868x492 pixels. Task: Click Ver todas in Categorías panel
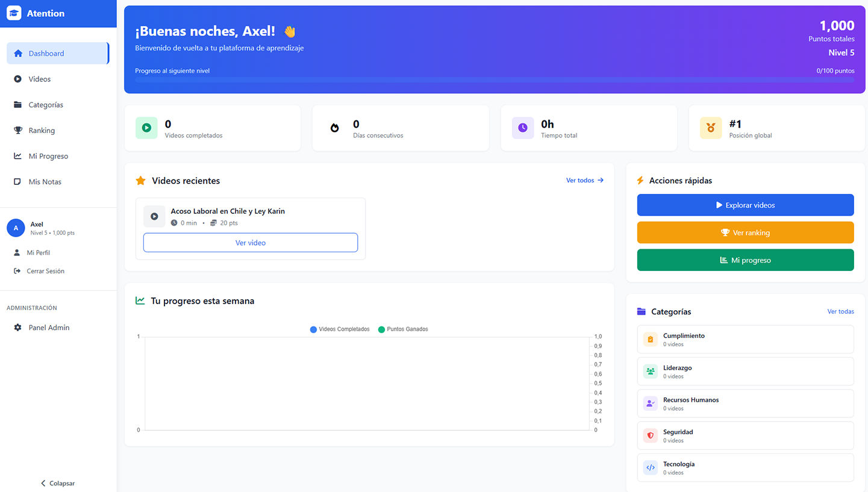pyautogui.click(x=840, y=311)
